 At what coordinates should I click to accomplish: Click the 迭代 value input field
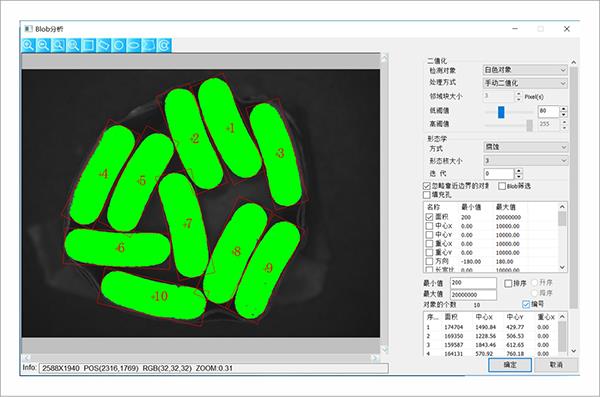(499, 174)
